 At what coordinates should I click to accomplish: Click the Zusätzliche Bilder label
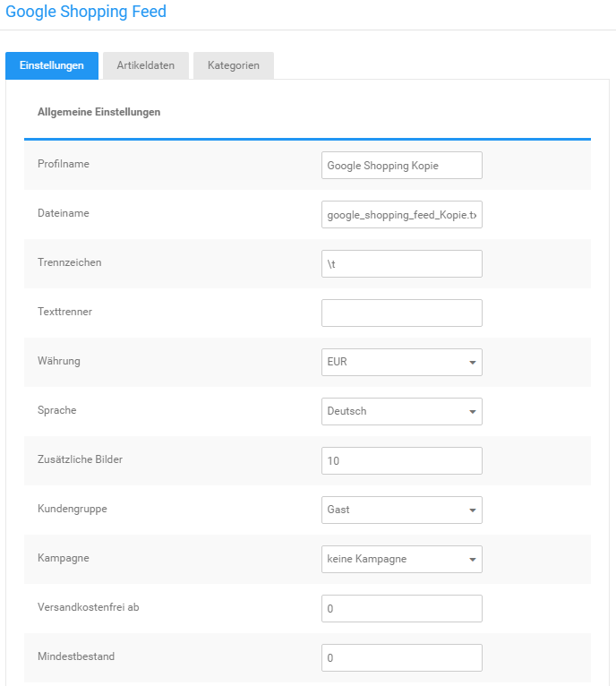pyautogui.click(x=80, y=459)
